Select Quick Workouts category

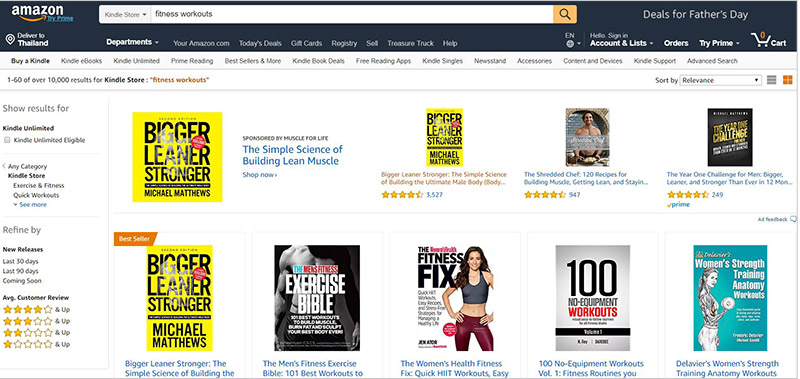tap(36, 195)
